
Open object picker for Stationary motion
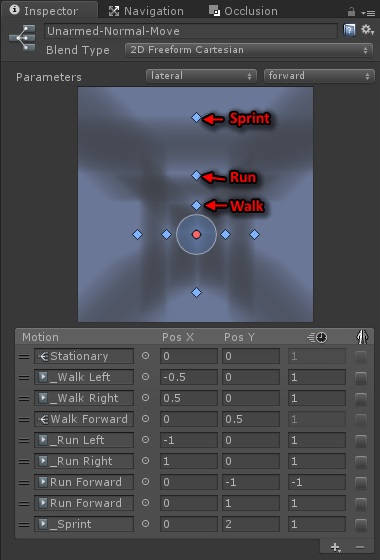145,356
